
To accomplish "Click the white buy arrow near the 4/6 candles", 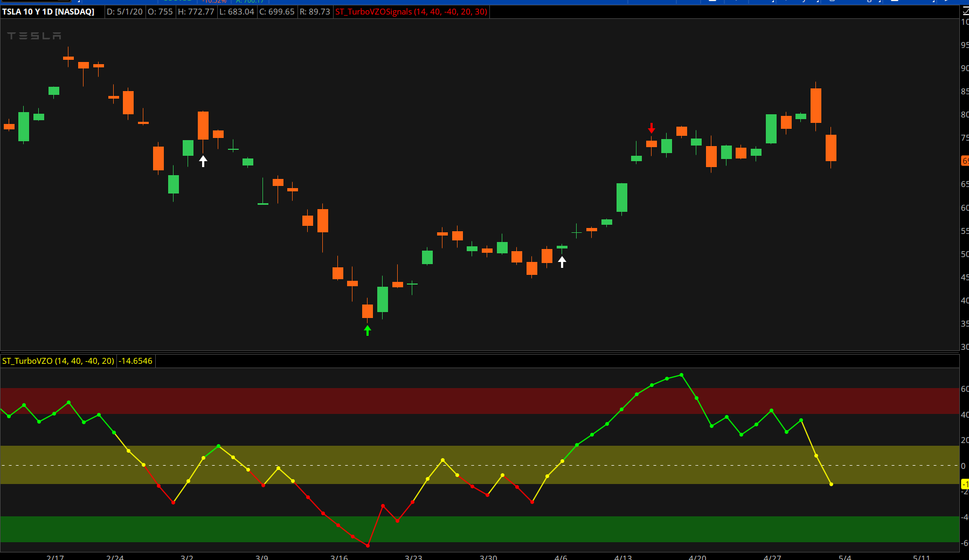I will click(563, 261).
